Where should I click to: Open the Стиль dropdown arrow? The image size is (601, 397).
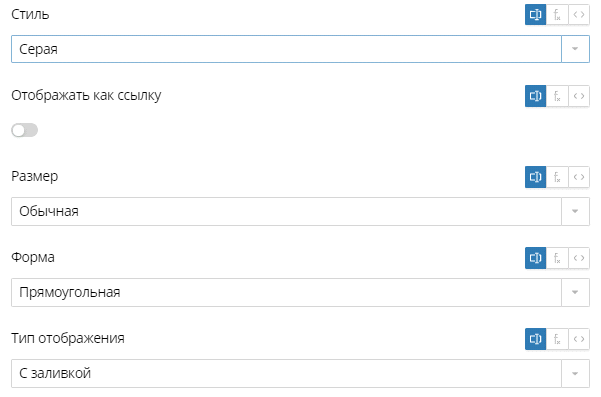click(x=575, y=49)
